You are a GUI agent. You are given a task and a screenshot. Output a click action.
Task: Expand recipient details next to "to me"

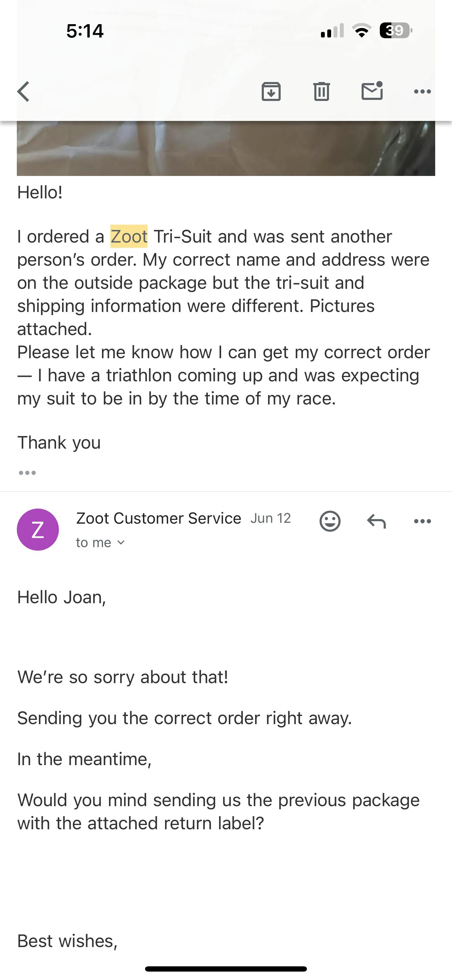(x=121, y=543)
